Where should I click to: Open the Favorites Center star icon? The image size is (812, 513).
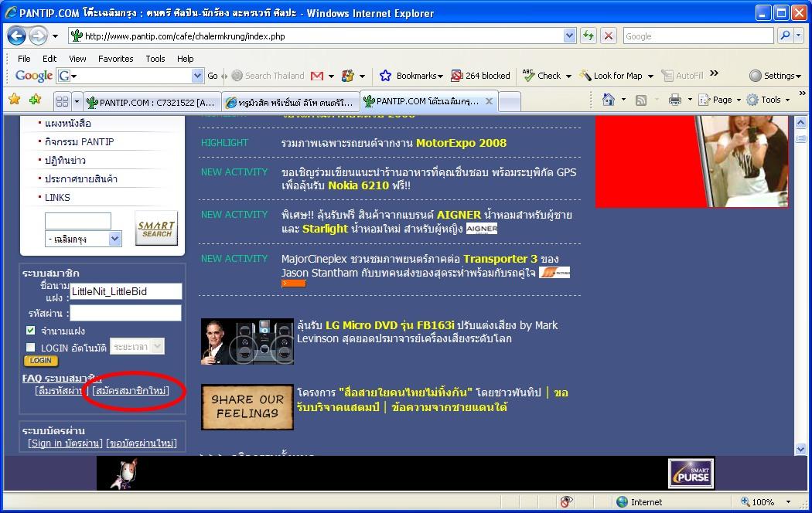tap(15, 100)
